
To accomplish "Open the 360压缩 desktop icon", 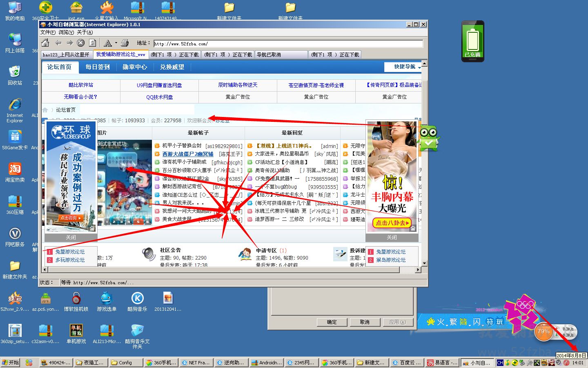I will coord(15,204).
